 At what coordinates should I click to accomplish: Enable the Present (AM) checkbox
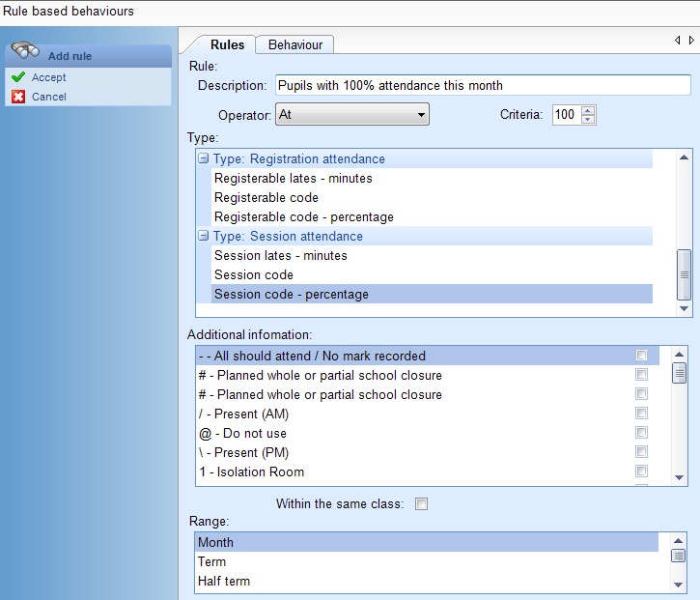tap(641, 414)
